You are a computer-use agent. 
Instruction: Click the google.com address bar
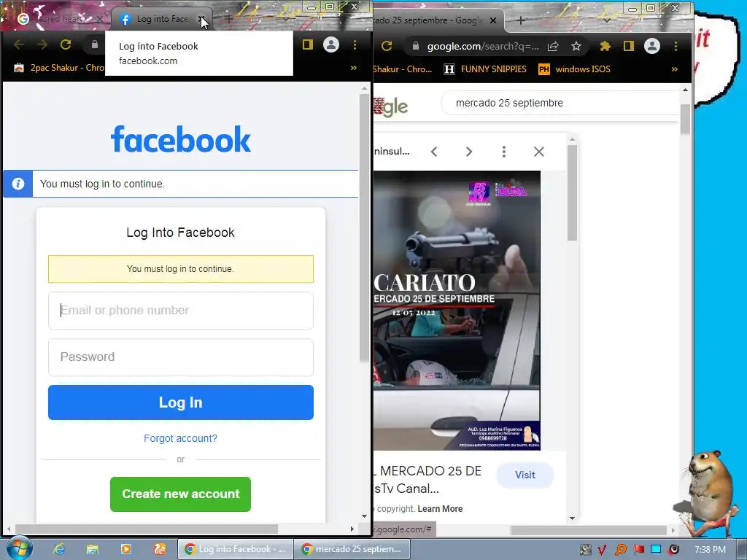click(483, 46)
